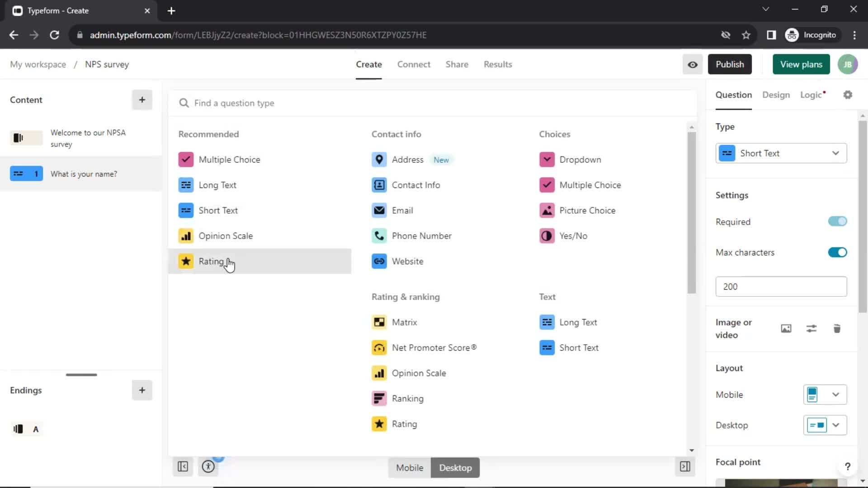Open the Mobile layout dropdown
The height and width of the screenshot is (488, 868).
click(x=825, y=394)
